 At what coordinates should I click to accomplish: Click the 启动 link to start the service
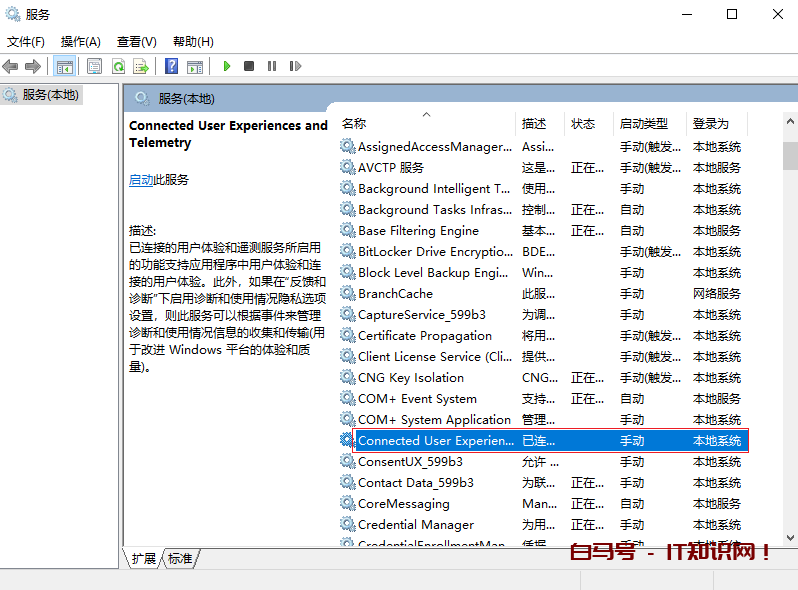pos(141,180)
